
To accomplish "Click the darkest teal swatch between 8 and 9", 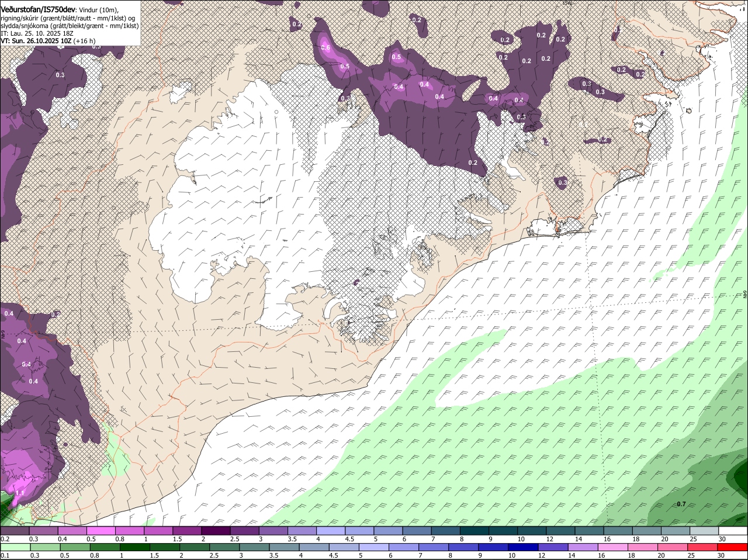I will point(475,531).
